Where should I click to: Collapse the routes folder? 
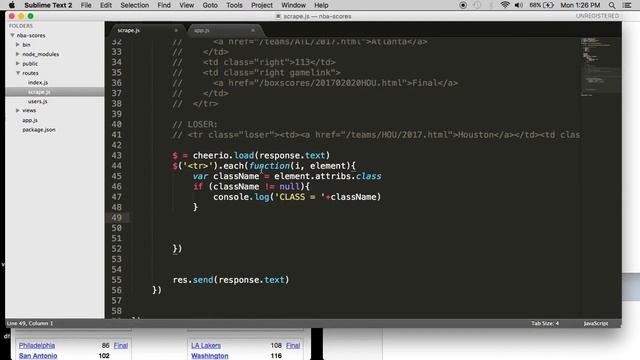[x=18, y=73]
